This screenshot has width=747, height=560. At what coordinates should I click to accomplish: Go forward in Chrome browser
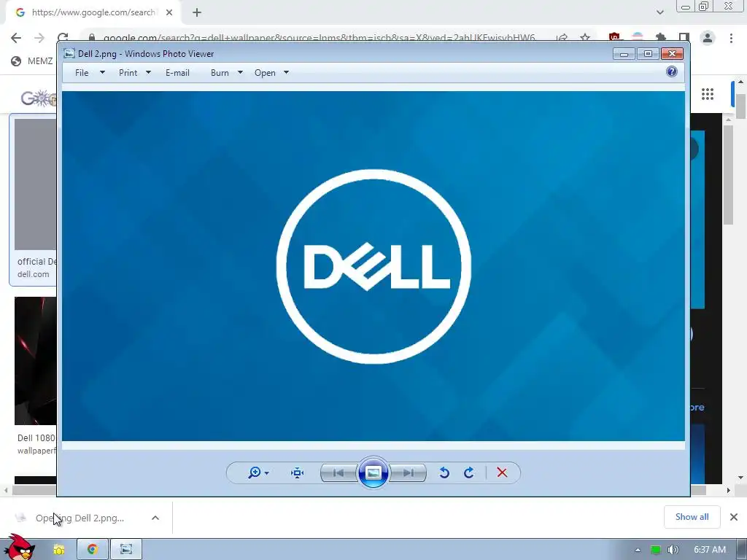39,38
